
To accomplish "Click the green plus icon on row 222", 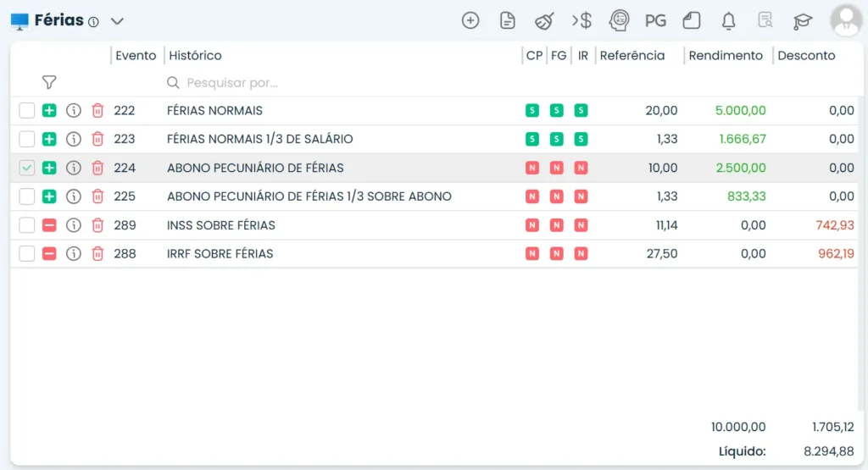I will [x=49, y=111].
